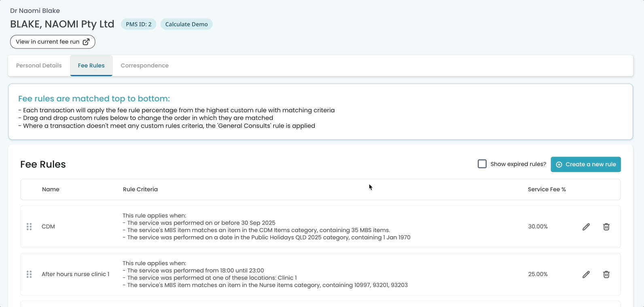This screenshot has height=307, width=644.
Task: Edit the After hours nurse clinic 1 rule
Action: [586, 274]
